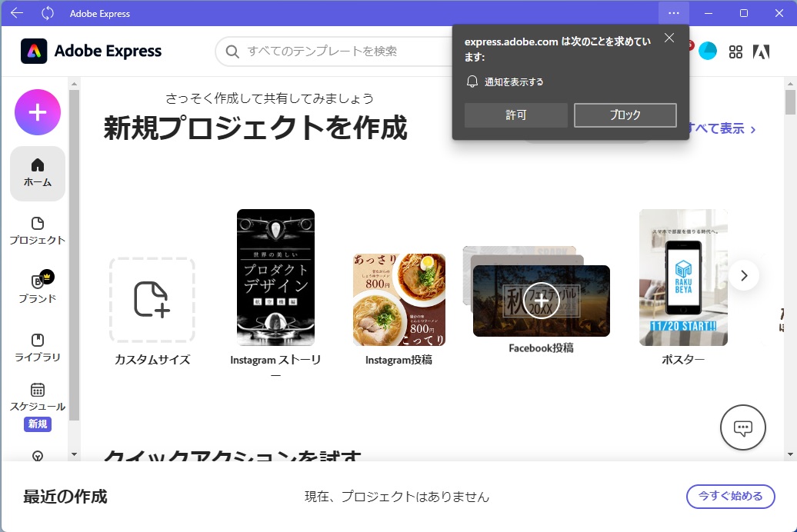Click the ブロック button
The image size is (797, 532).
click(625, 115)
